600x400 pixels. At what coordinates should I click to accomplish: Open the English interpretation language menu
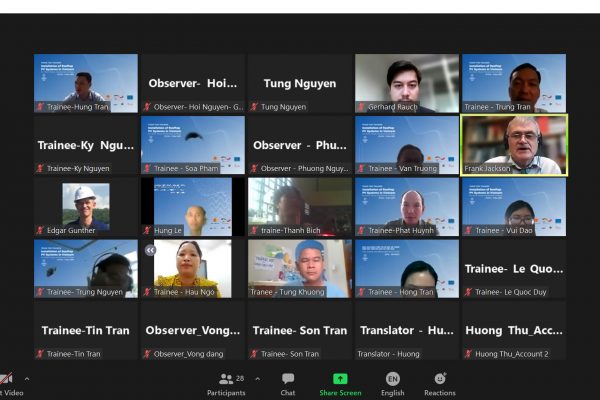(x=392, y=383)
